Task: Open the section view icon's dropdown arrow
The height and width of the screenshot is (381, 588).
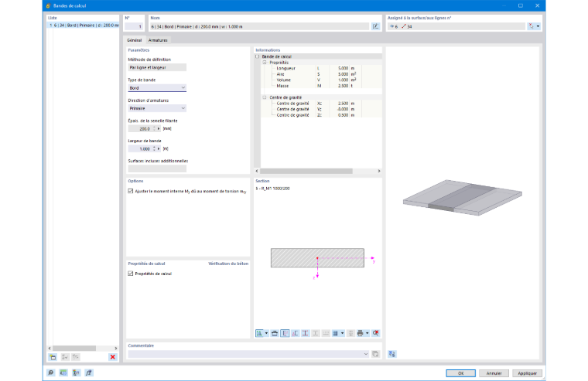Action: pos(266,333)
